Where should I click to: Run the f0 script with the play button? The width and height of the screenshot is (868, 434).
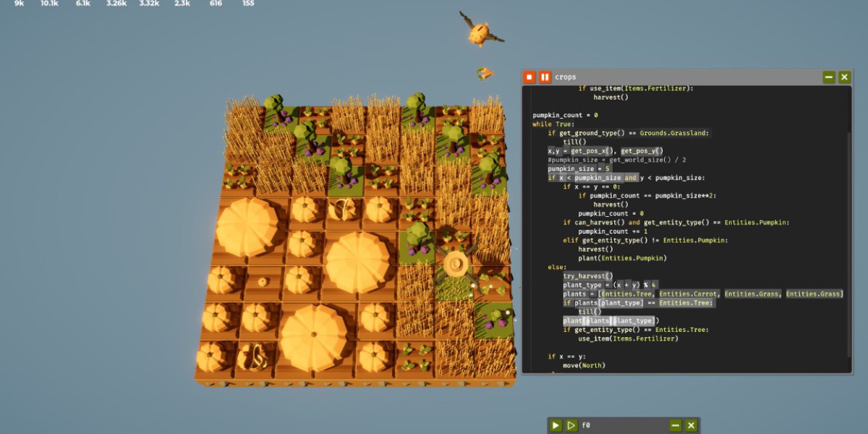click(x=556, y=425)
